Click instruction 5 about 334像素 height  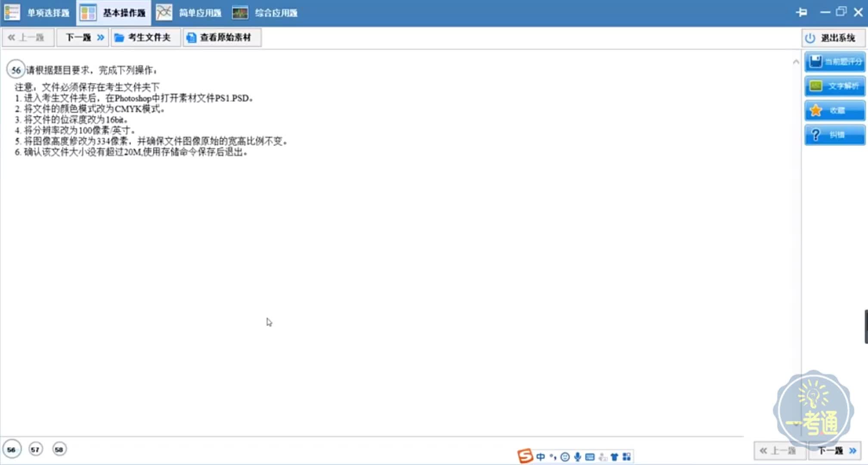151,141
